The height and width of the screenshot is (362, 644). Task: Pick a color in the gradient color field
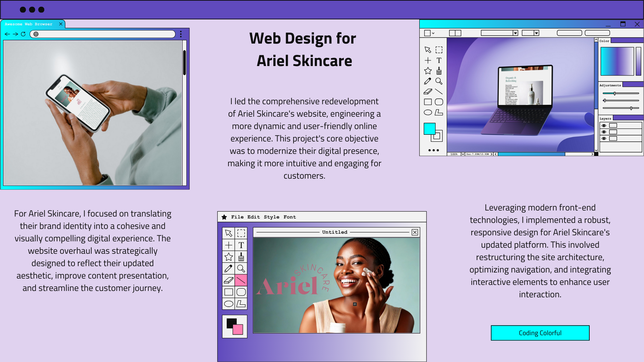617,61
